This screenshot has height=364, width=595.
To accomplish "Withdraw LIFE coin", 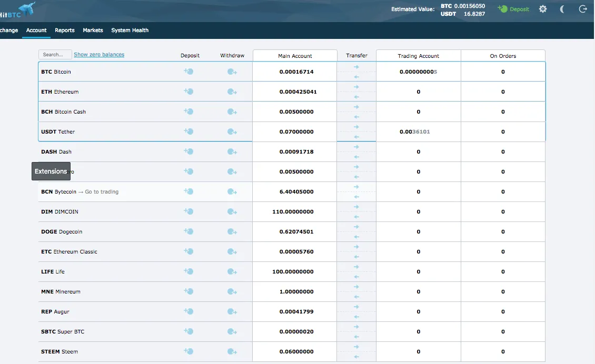I will [x=232, y=272].
